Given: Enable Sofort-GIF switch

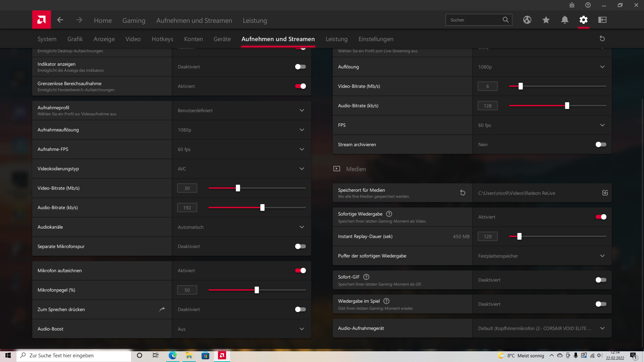Looking at the screenshot, I should (x=601, y=280).
